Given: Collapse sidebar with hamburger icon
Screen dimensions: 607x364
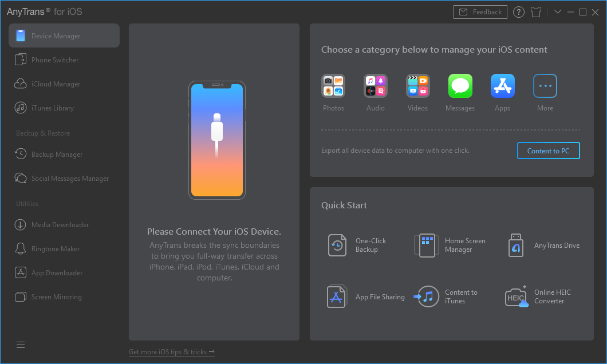Looking at the screenshot, I should [x=21, y=345].
